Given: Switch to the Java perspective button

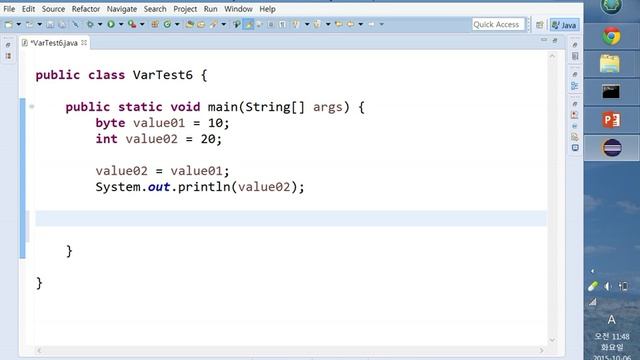Looking at the screenshot, I should [x=564, y=25].
